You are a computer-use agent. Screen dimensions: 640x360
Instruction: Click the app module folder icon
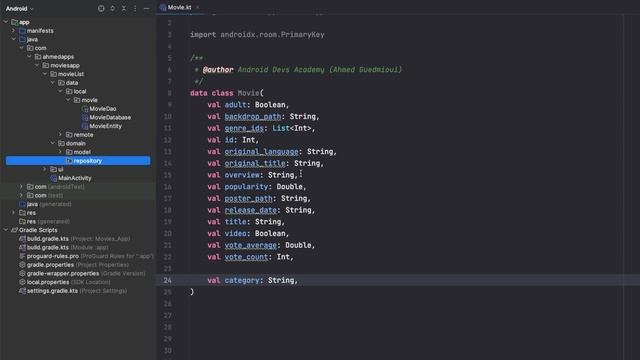[14, 22]
